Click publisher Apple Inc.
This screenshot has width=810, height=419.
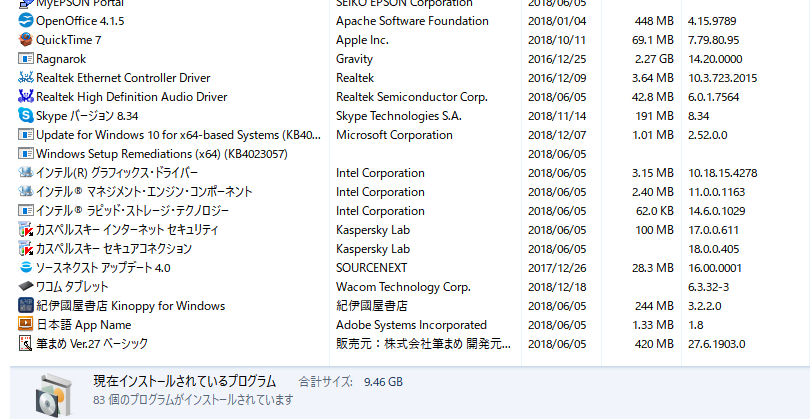[362, 40]
